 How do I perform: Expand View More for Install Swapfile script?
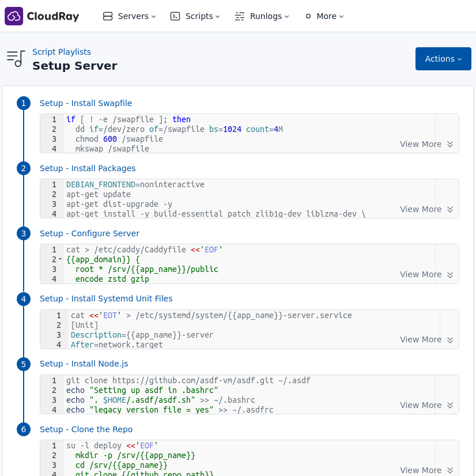coord(426,144)
